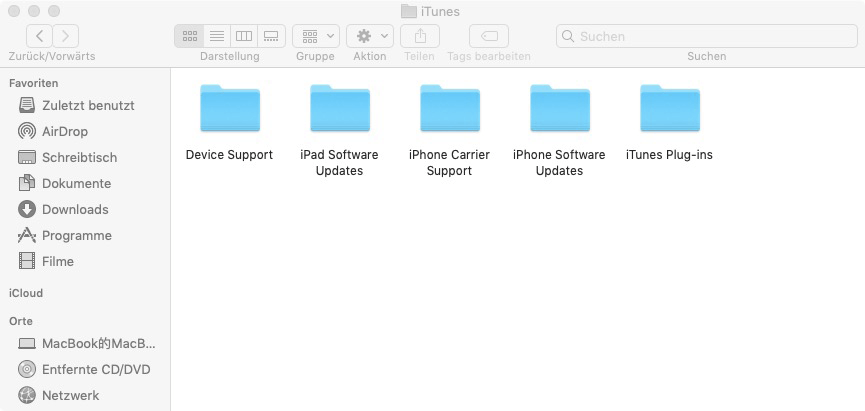Click the Orte section header
Viewport: 865px width, 411px height.
21,321
